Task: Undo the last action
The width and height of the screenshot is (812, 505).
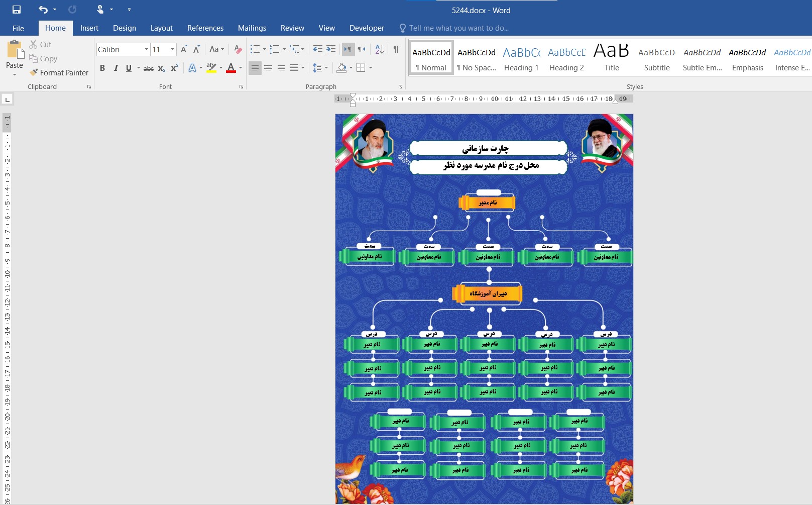Action: point(43,10)
